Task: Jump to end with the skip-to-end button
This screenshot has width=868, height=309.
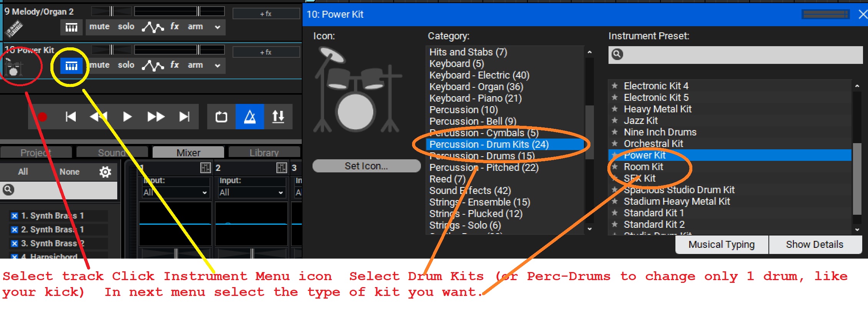Action: (x=185, y=117)
